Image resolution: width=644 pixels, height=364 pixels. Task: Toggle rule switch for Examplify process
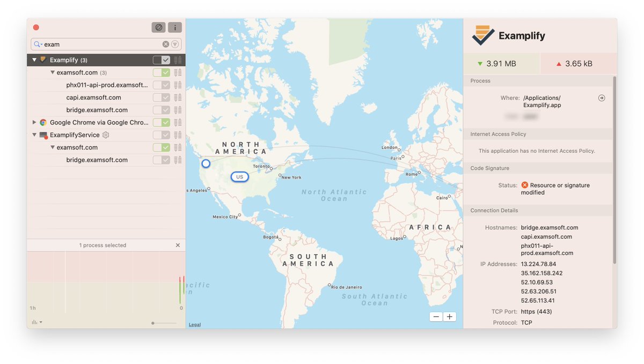pos(162,60)
